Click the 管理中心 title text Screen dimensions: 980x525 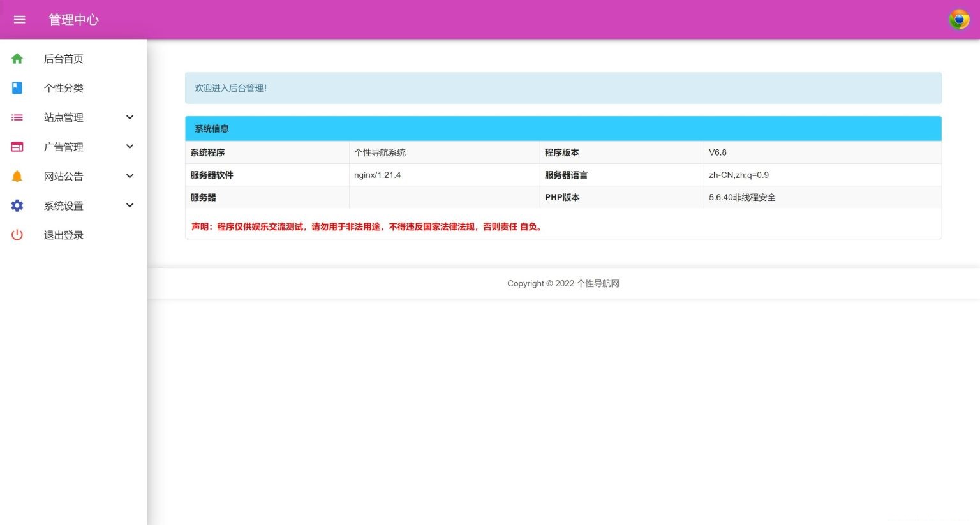(74, 19)
